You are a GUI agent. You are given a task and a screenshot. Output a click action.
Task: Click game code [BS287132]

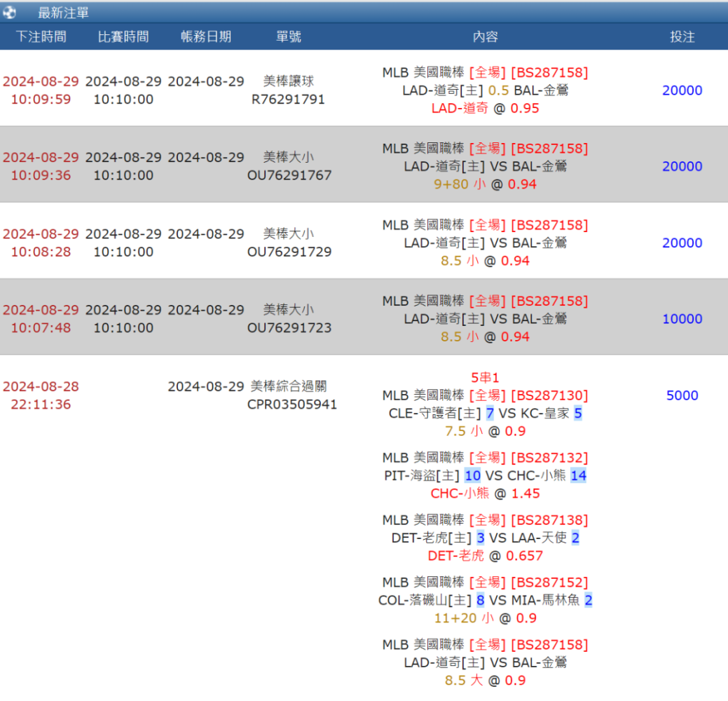point(550,458)
